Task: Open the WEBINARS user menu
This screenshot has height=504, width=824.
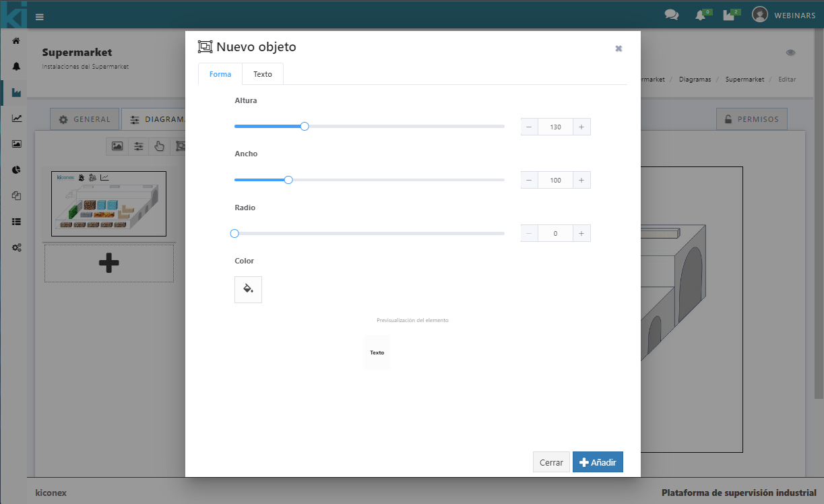Action: click(x=784, y=15)
